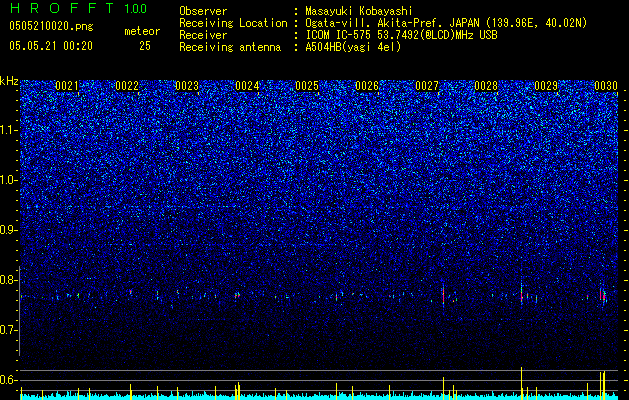
Task: Click the 0022 time marker
Action: (x=127, y=86)
